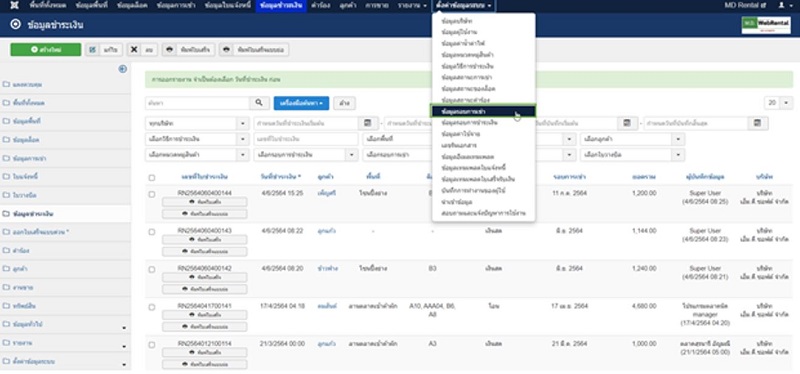
Task: Click the payment start date input field
Action: pyautogui.click(x=306, y=123)
